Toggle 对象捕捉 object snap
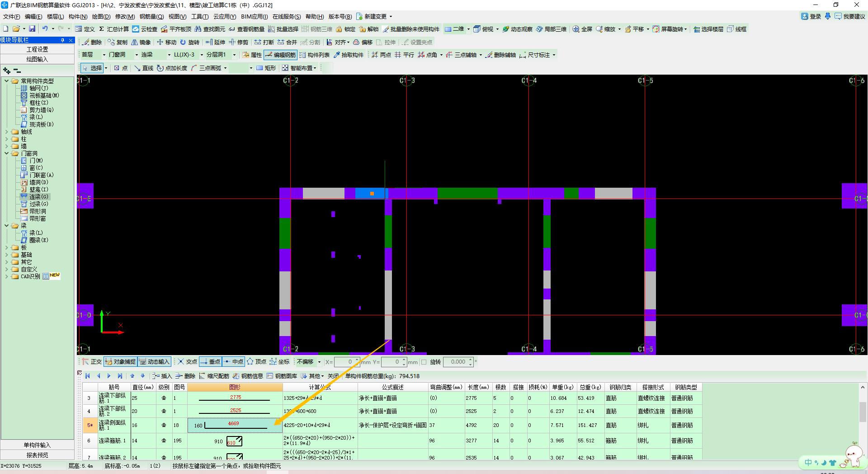The image size is (868, 474). click(x=121, y=361)
